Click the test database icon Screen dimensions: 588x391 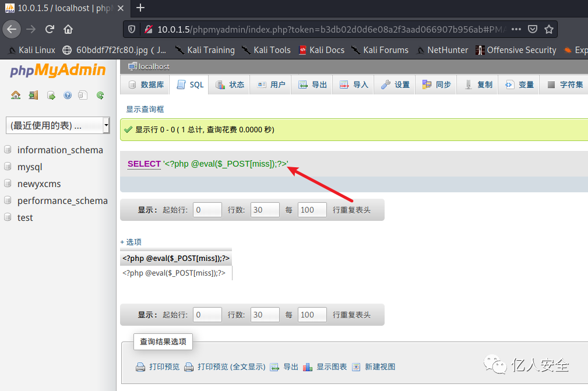[x=8, y=217]
